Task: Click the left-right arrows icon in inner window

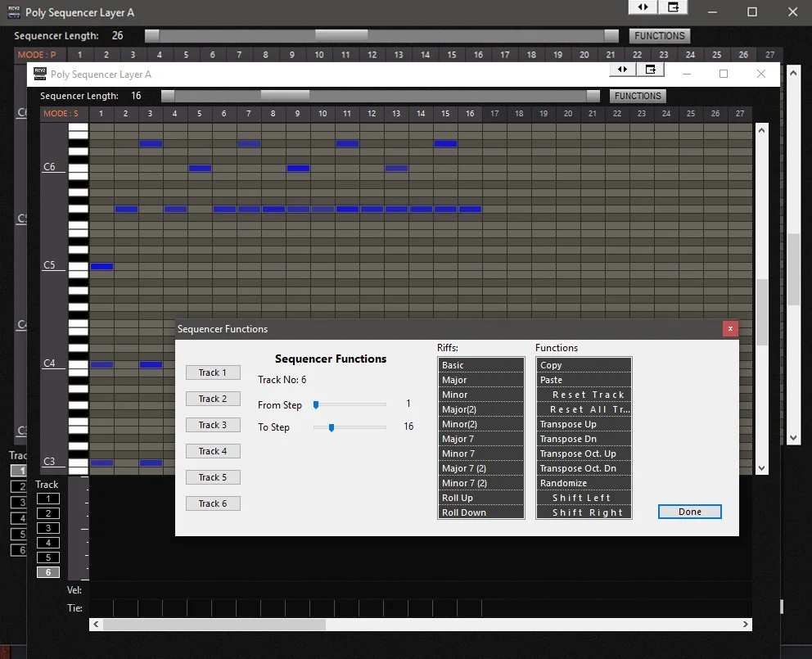Action: [622, 69]
